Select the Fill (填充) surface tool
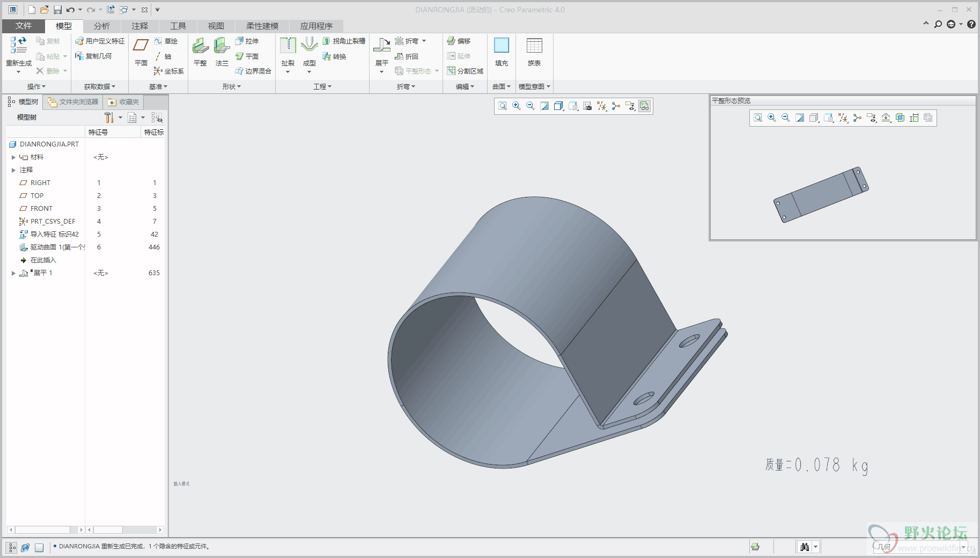980x558 pixels. 502,52
